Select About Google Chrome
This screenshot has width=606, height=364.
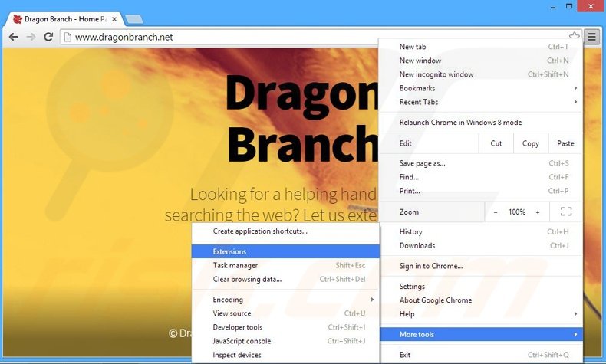point(481,300)
